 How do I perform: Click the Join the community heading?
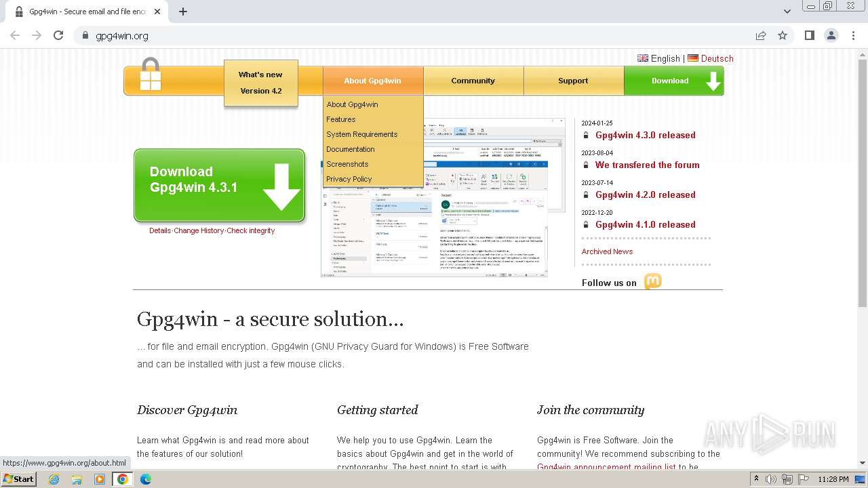[591, 409]
